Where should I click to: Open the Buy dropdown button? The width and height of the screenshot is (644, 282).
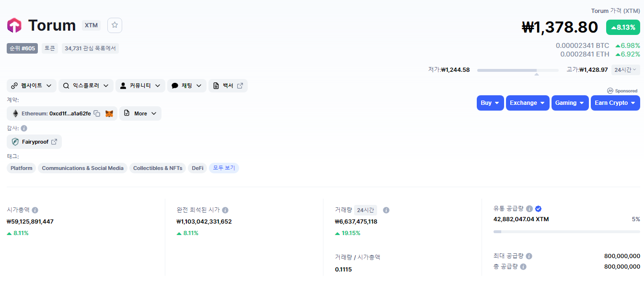pos(490,103)
